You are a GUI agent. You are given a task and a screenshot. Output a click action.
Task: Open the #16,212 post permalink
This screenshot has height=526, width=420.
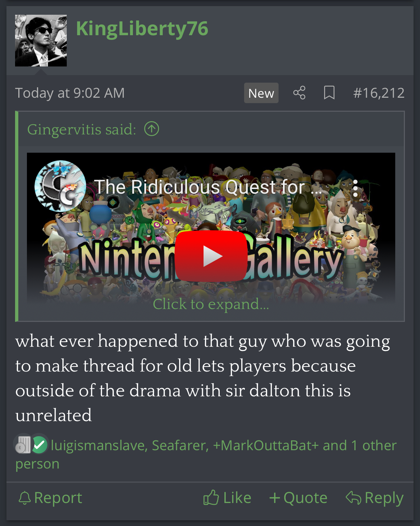379,93
